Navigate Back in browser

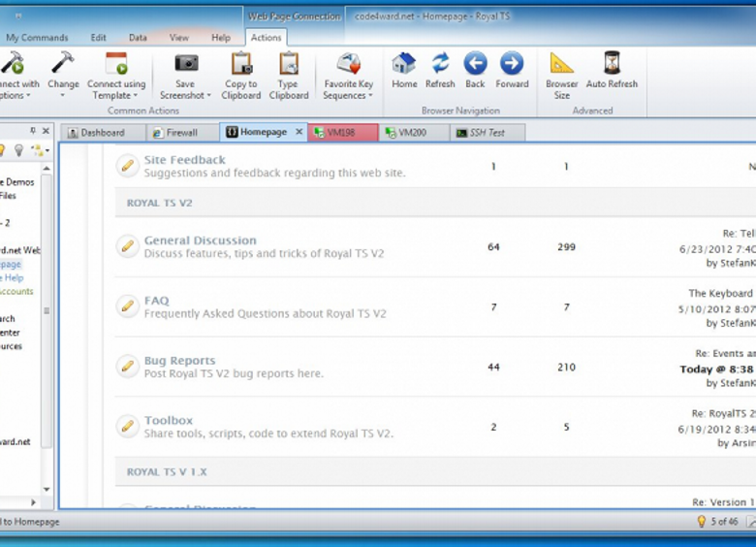pyautogui.click(x=475, y=71)
